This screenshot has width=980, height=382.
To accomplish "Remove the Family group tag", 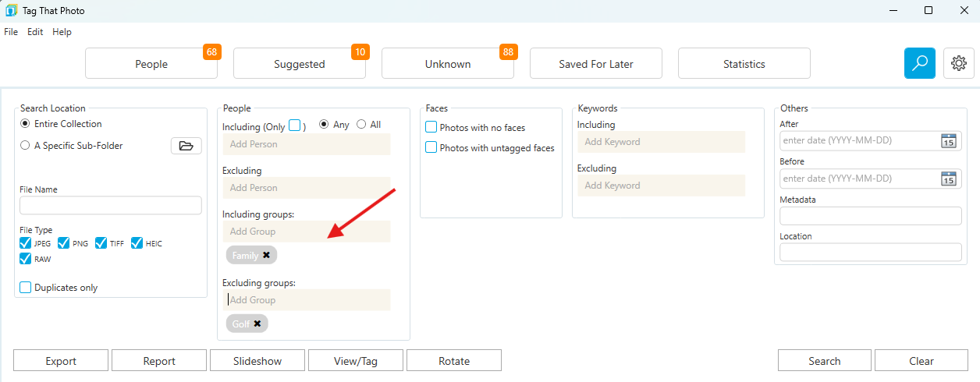I will click(266, 255).
